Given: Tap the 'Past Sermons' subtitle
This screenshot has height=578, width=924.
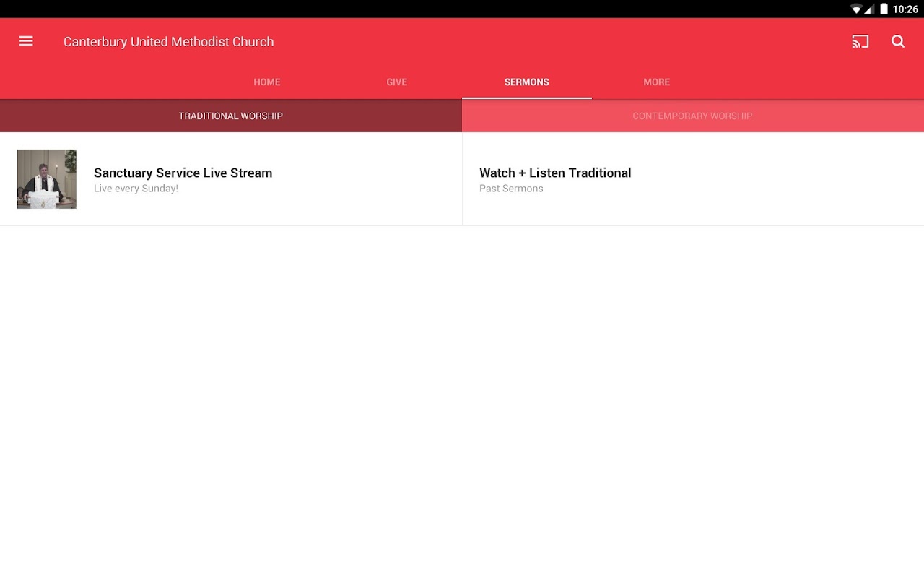Looking at the screenshot, I should click(511, 189).
